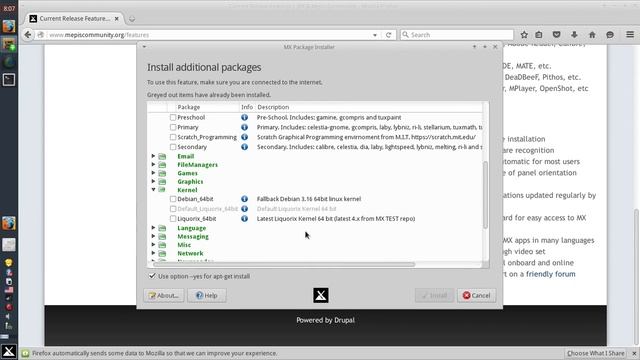Check the Primary package checkbox
The width and height of the screenshot is (640, 360).
pos(173,127)
